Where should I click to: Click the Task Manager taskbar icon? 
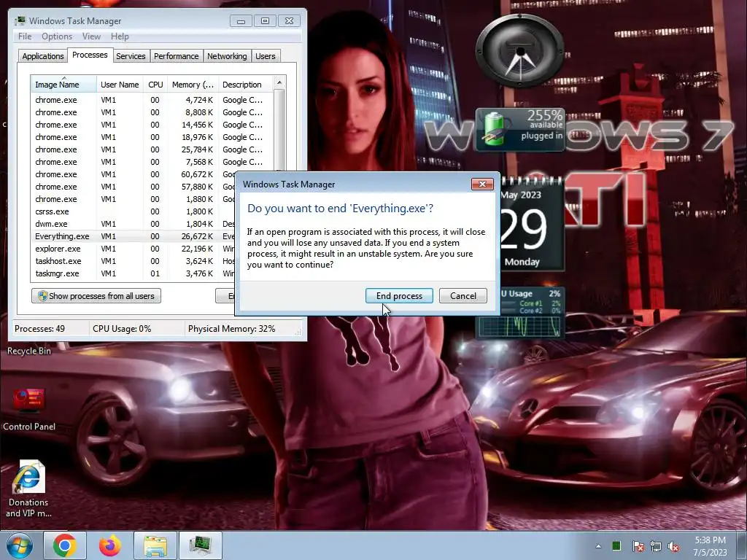click(201, 545)
